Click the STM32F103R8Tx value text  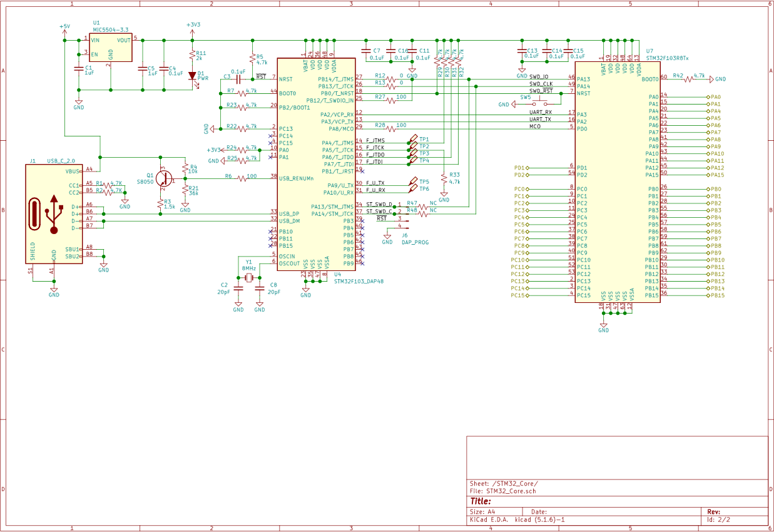coord(667,58)
